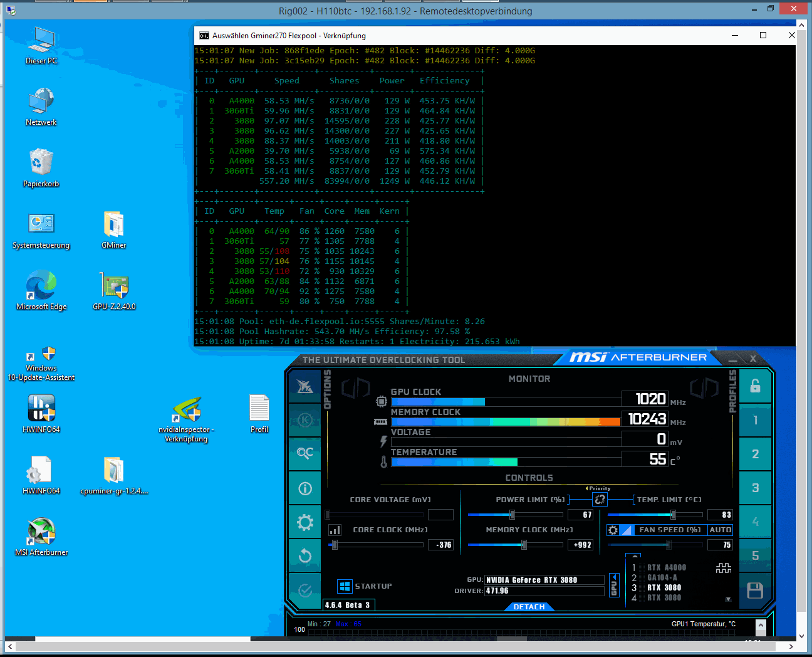This screenshot has width=812, height=657.
Task: Open Windows 10-Update-Assistent shortcut
Action: 41,364
